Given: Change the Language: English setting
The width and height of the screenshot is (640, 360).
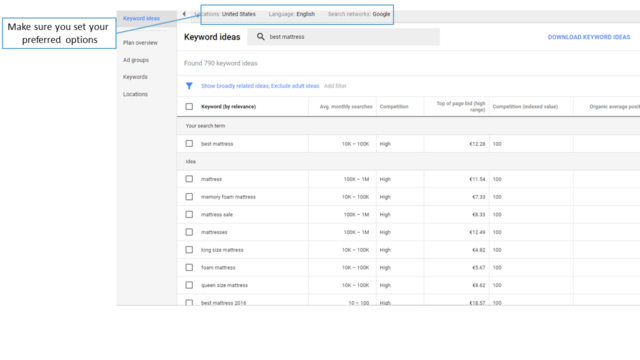Looking at the screenshot, I should (291, 14).
